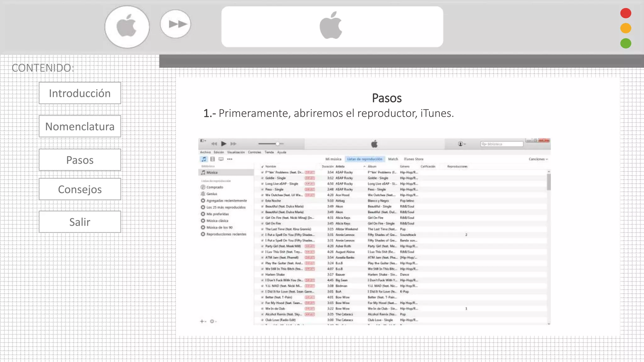Click iTunes next track forward button

coord(233,144)
